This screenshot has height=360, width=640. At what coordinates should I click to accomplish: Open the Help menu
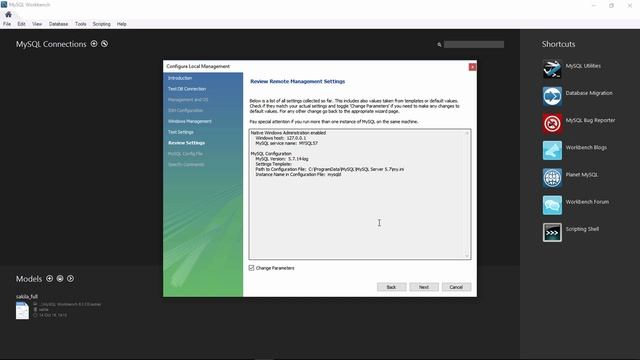click(122, 24)
